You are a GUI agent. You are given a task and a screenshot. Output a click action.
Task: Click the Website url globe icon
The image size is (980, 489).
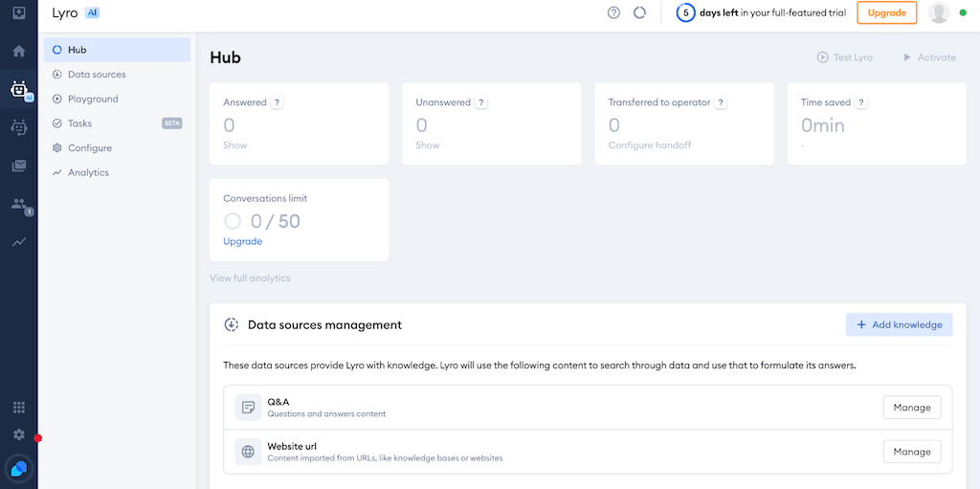[x=248, y=452]
